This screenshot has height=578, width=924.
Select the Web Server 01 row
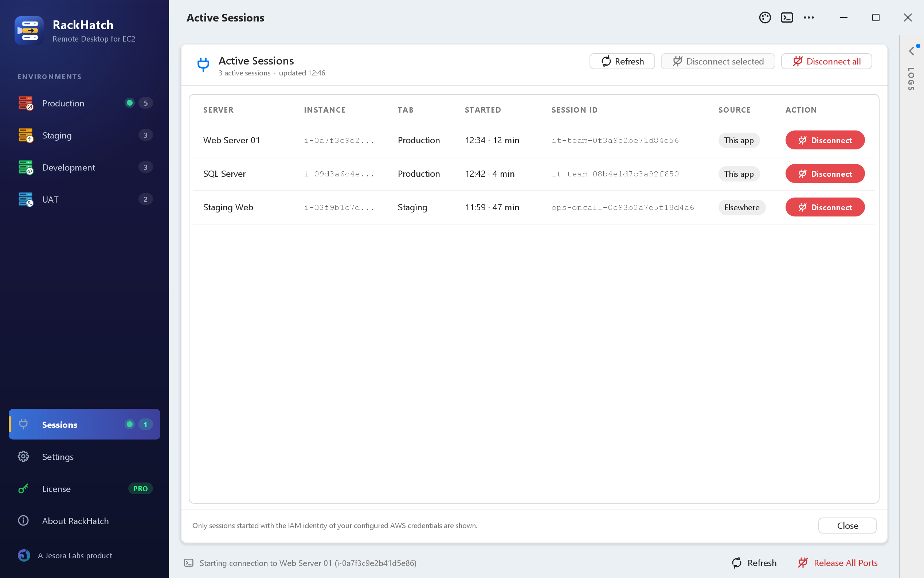[x=533, y=140]
